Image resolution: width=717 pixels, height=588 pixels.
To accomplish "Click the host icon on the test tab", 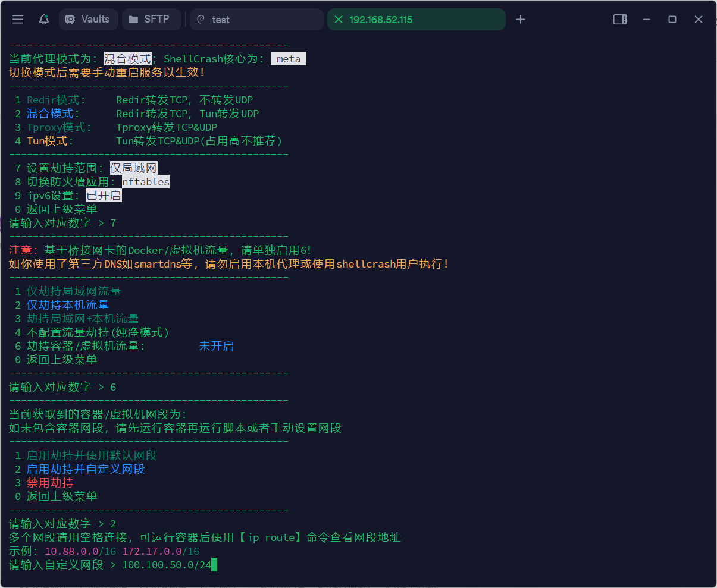I will coord(200,19).
